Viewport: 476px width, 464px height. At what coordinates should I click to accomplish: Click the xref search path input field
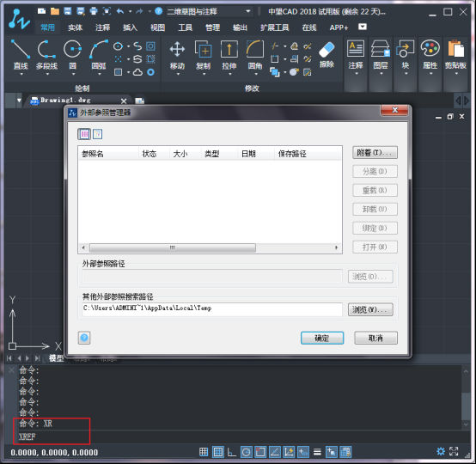(212, 308)
